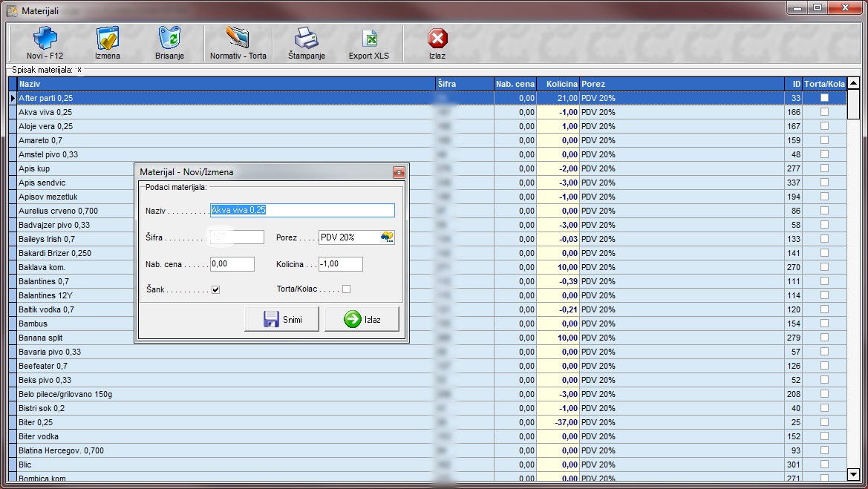This screenshot has height=489, width=868.
Task: Select row Amareto 0,7
Action: tap(428, 140)
